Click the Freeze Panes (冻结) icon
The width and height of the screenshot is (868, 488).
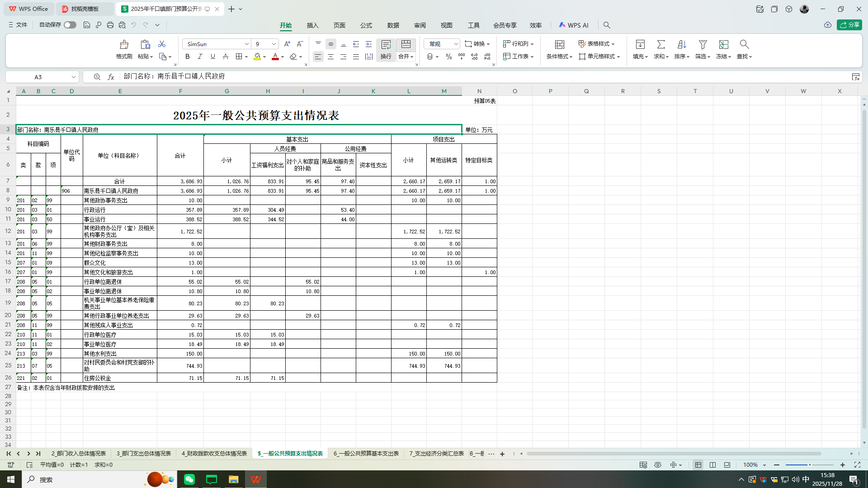722,49
